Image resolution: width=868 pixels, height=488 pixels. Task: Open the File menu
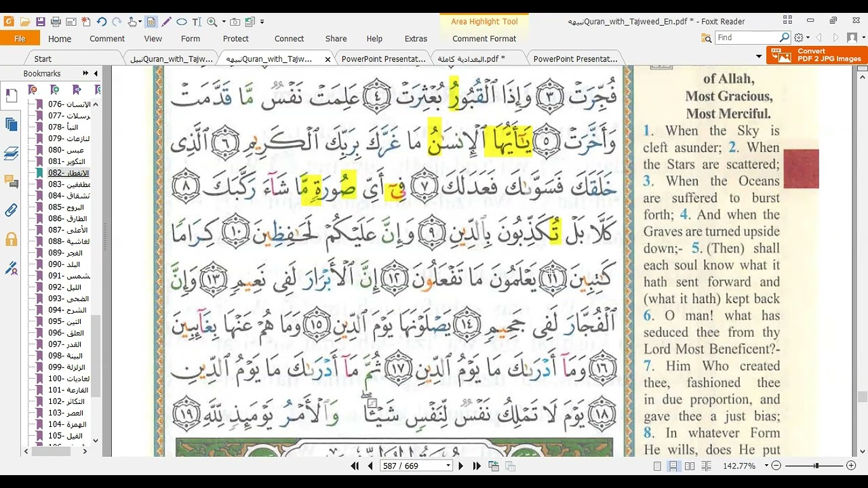point(20,39)
